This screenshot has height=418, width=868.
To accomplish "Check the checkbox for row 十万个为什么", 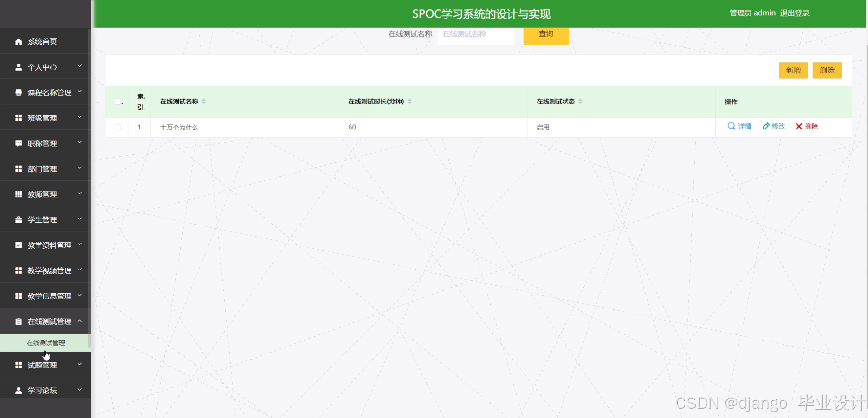I will [117, 127].
